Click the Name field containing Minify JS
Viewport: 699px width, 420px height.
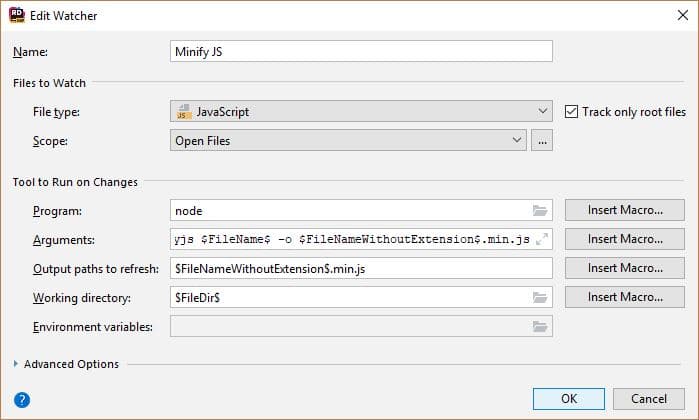coord(361,51)
